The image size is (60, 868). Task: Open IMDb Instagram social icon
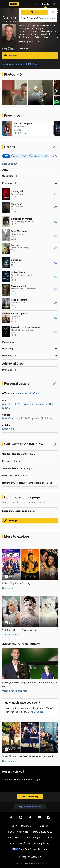coord(21,817)
